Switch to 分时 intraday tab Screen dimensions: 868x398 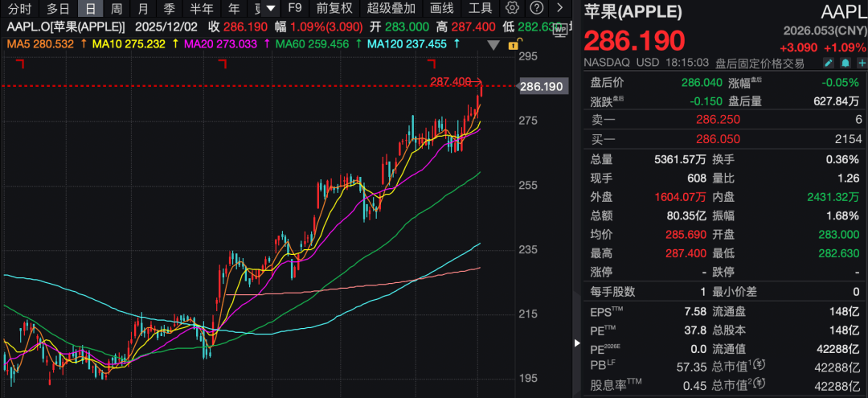[x=20, y=8]
